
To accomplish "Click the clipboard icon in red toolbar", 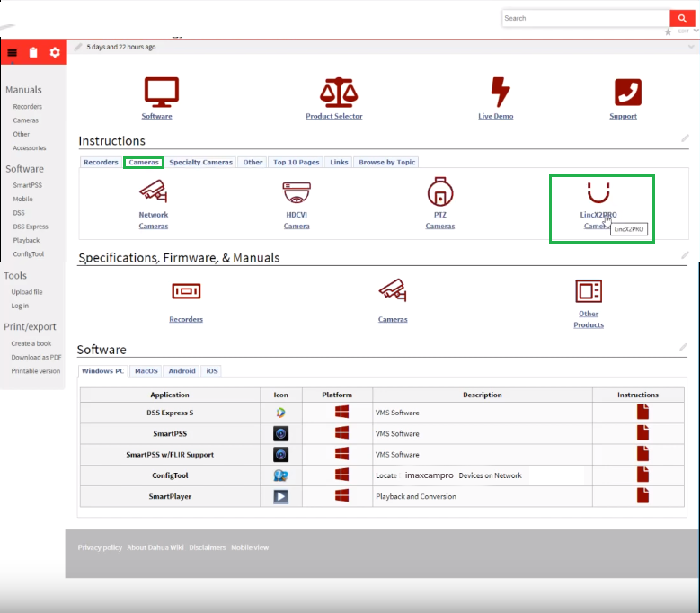I will [33, 53].
